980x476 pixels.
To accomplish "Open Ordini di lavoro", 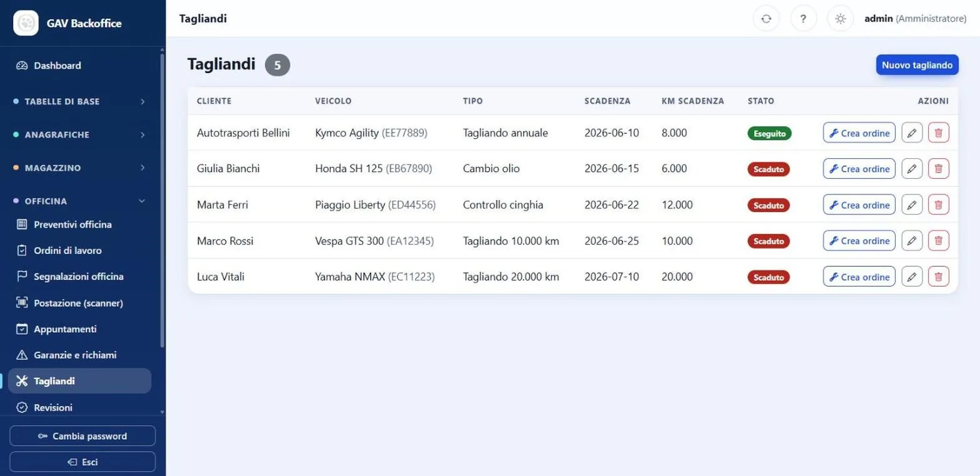I will 79,251.
